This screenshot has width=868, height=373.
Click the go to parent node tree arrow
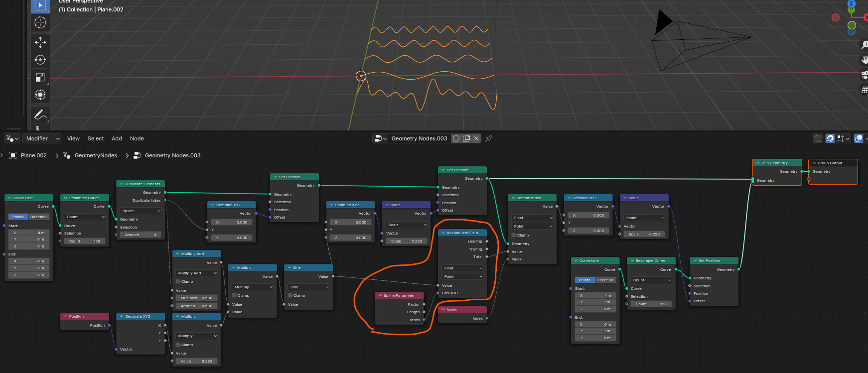click(817, 138)
